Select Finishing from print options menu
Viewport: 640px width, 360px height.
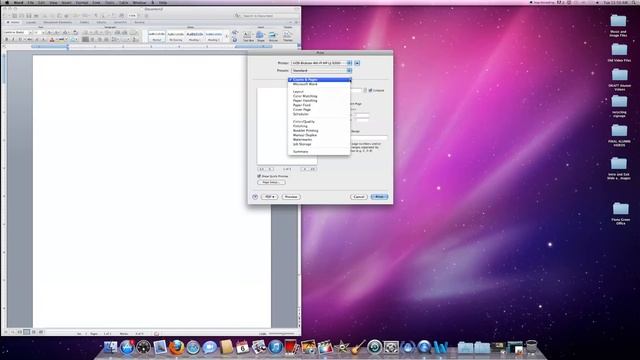[x=319, y=126]
